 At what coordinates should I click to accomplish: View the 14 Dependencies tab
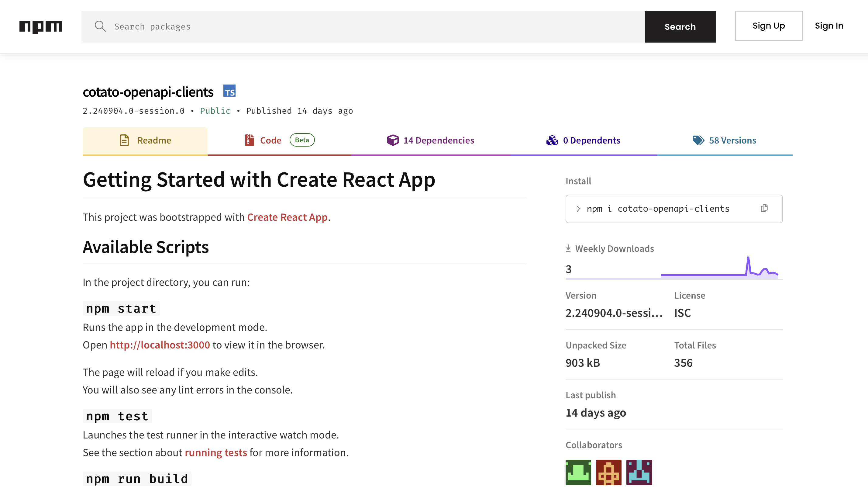(x=431, y=140)
